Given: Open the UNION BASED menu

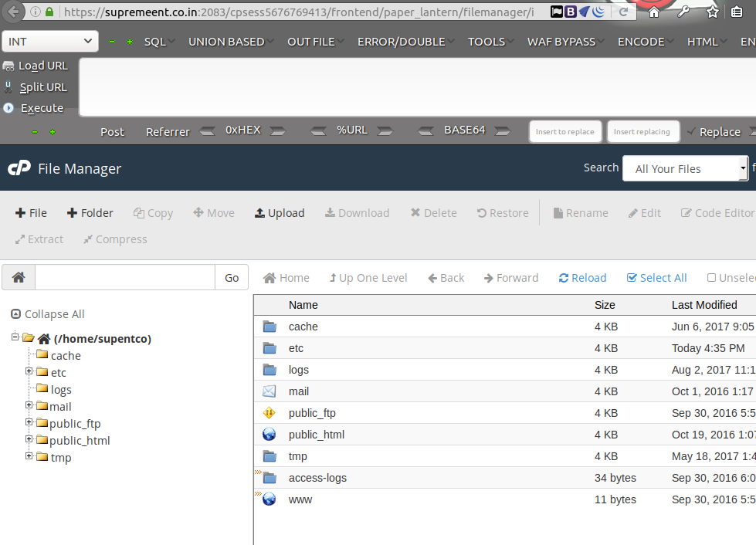Looking at the screenshot, I should tap(231, 42).
